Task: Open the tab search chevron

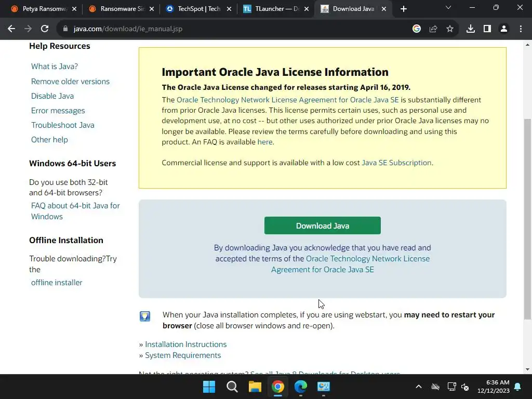Action: pos(448,7)
